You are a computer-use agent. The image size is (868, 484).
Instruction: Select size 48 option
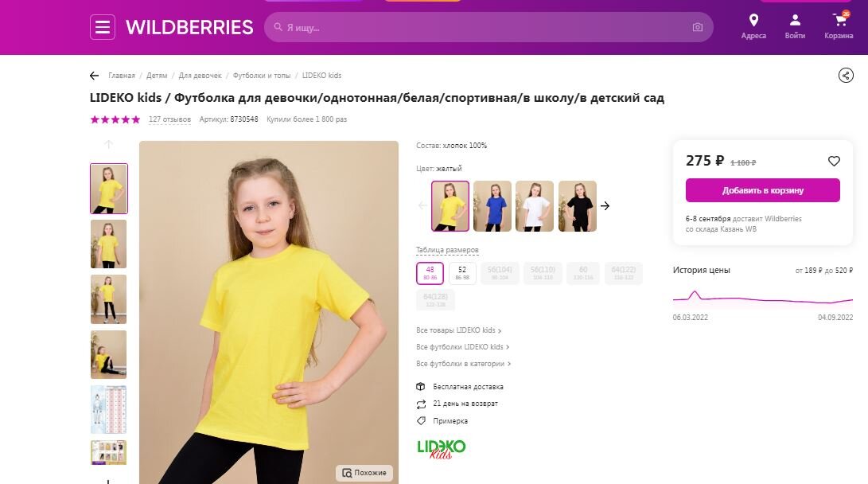point(430,273)
